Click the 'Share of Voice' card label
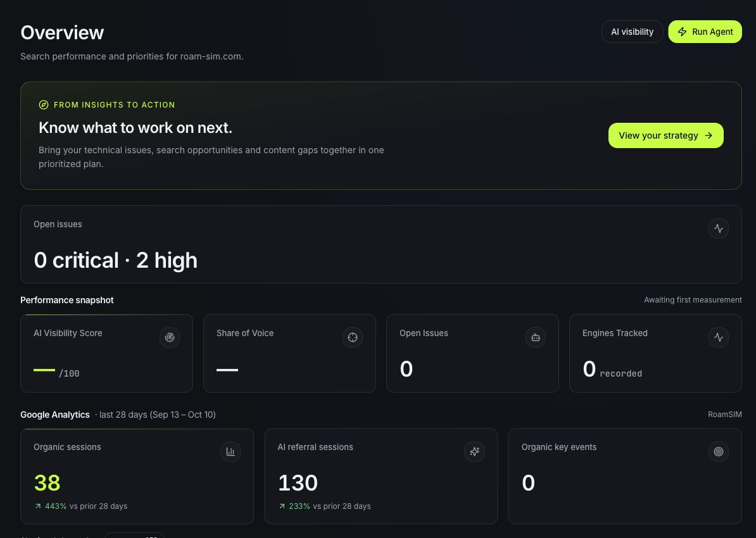 coord(245,333)
